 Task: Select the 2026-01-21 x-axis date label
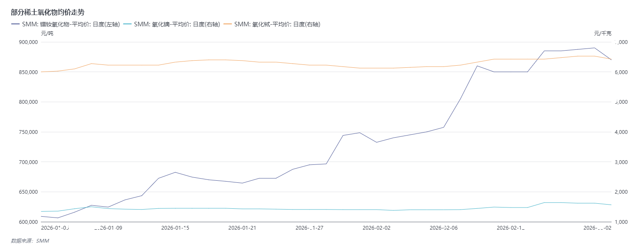click(242, 228)
